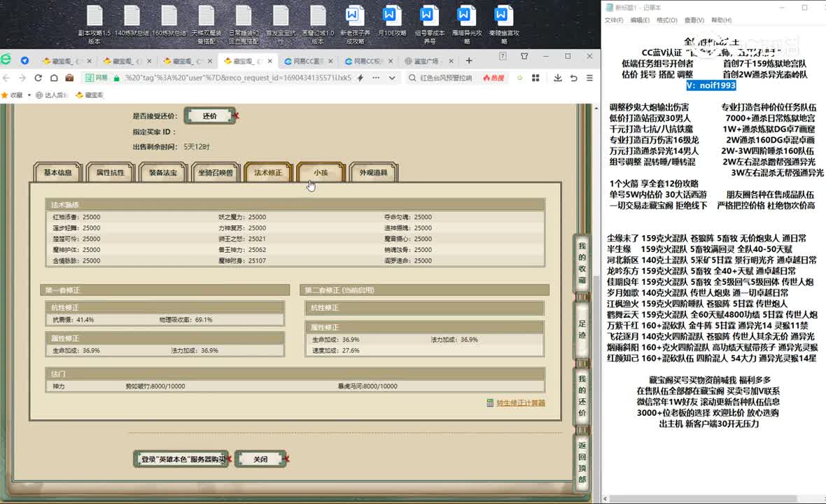Viewport: 826px width, 504px height.
Task: Open a new browser tab
Action: tap(469, 61)
